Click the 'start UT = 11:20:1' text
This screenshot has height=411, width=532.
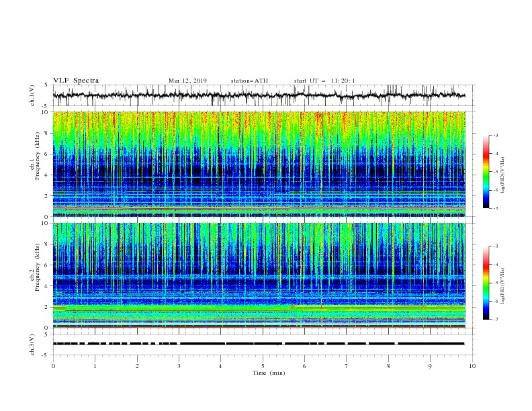(x=324, y=81)
